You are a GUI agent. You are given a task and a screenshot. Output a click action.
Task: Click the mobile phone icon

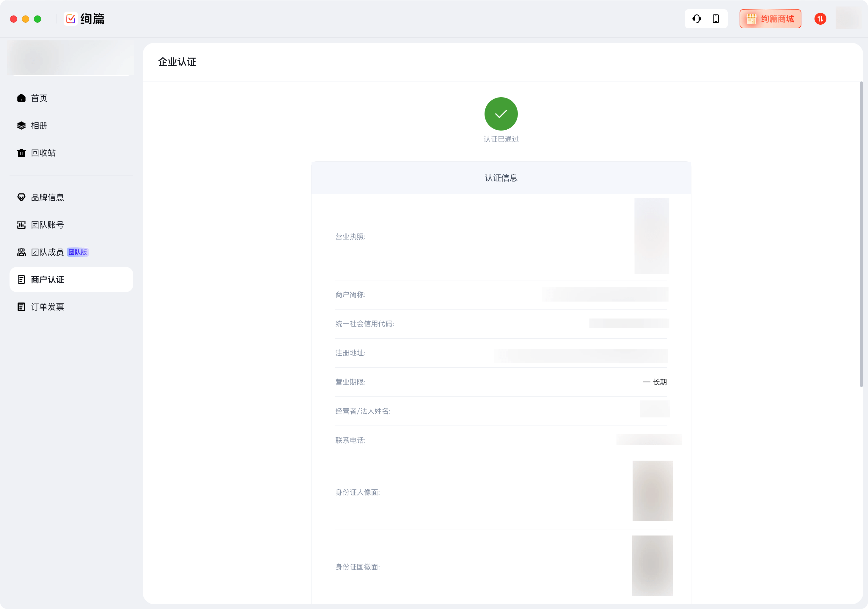click(715, 19)
